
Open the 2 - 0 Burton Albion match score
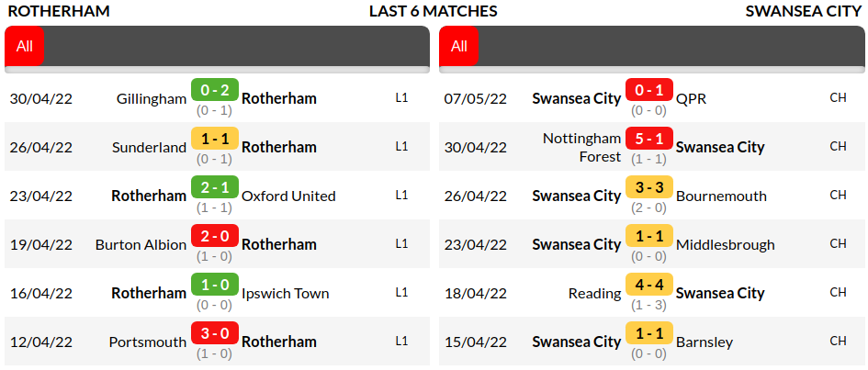tap(215, 236)
